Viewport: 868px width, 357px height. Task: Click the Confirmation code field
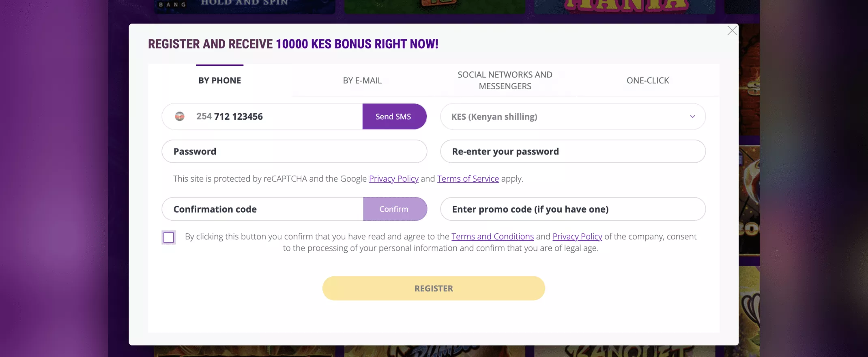click(263, 209)
